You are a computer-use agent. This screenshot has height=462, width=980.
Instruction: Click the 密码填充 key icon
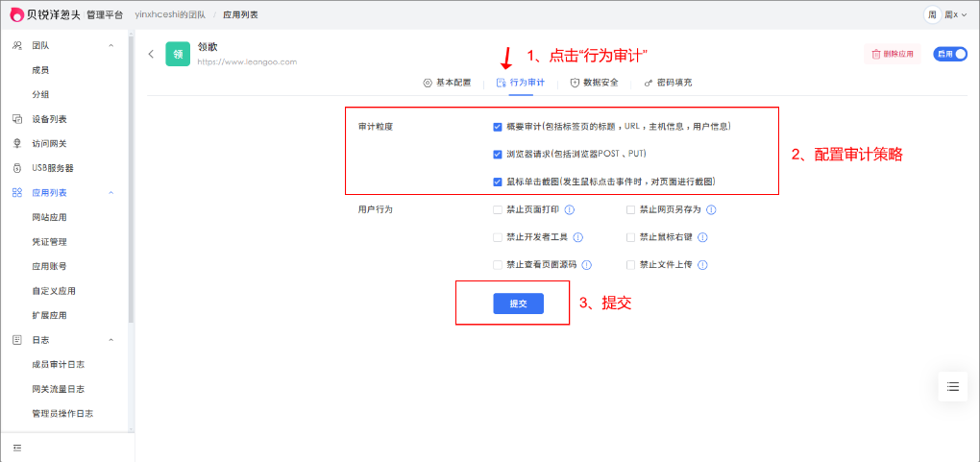click(649, 83)
